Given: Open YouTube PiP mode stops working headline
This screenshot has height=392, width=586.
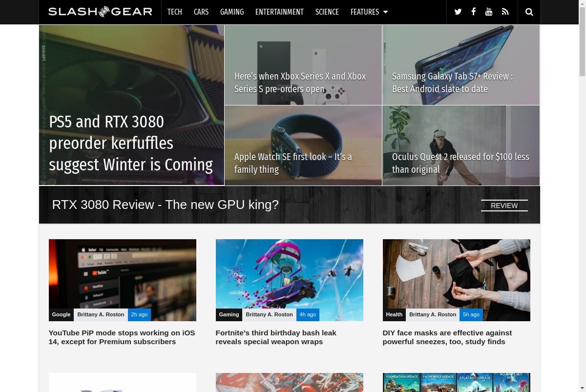Looking at the screenshot, I should pyautogui.click(x=122, y=337).
